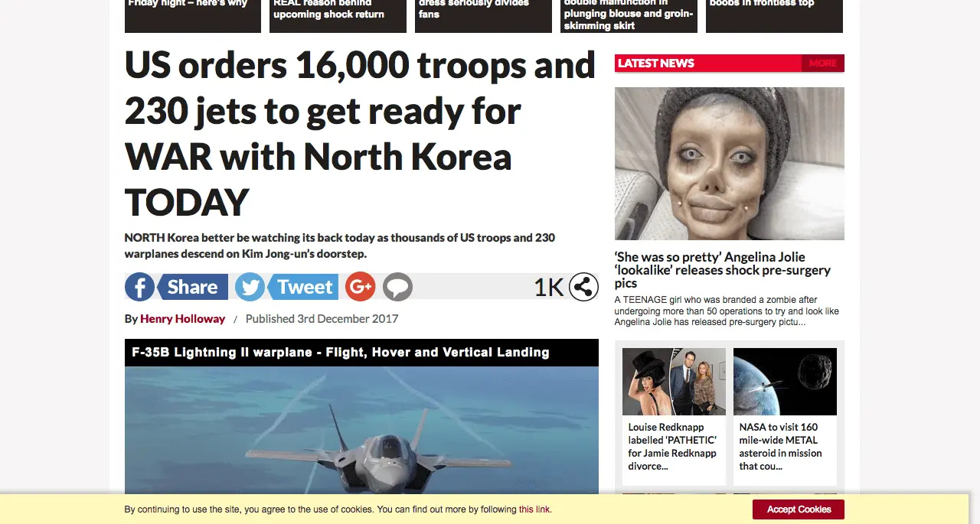Open Louise Redknapp story thumbnail
The width and height of the screenshot is (980, 524).
tap(674, 382)
